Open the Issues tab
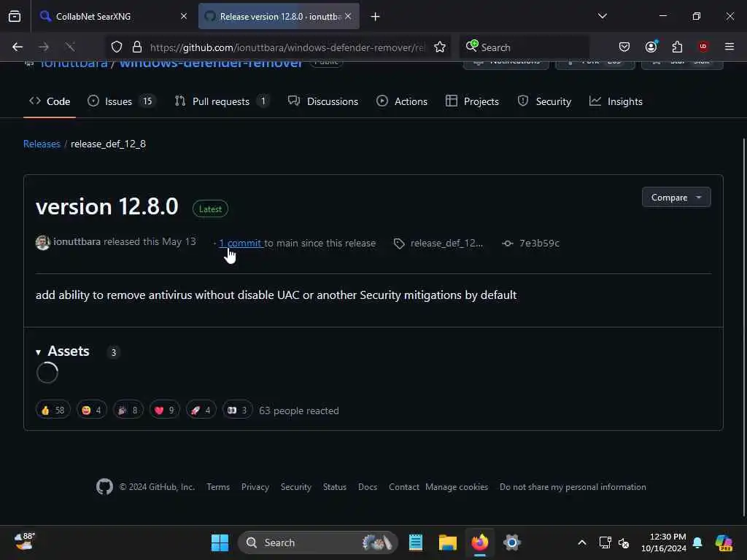Screen dimensions: 747x560 122,101
